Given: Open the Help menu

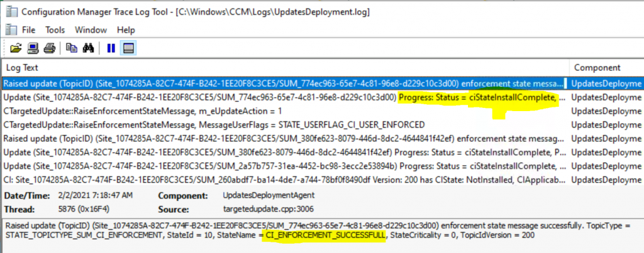Looking at the screenshot, I should coord(126,30).
